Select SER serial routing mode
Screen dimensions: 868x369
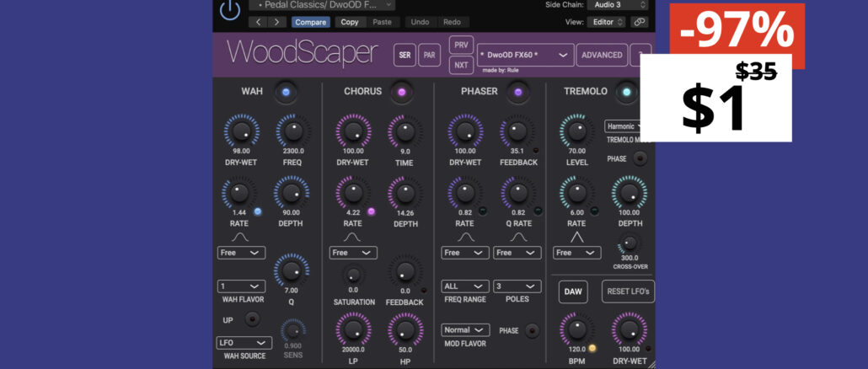[x=405, y=55]
